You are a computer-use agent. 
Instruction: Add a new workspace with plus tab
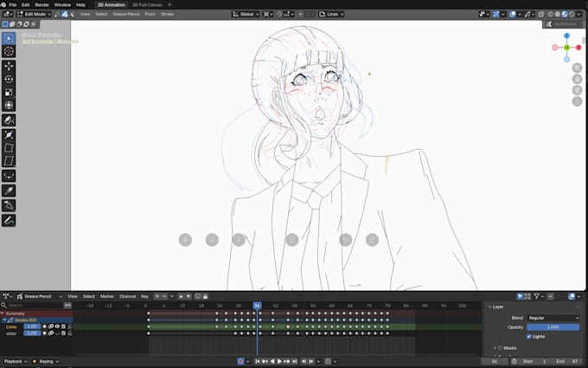[169, 5]
